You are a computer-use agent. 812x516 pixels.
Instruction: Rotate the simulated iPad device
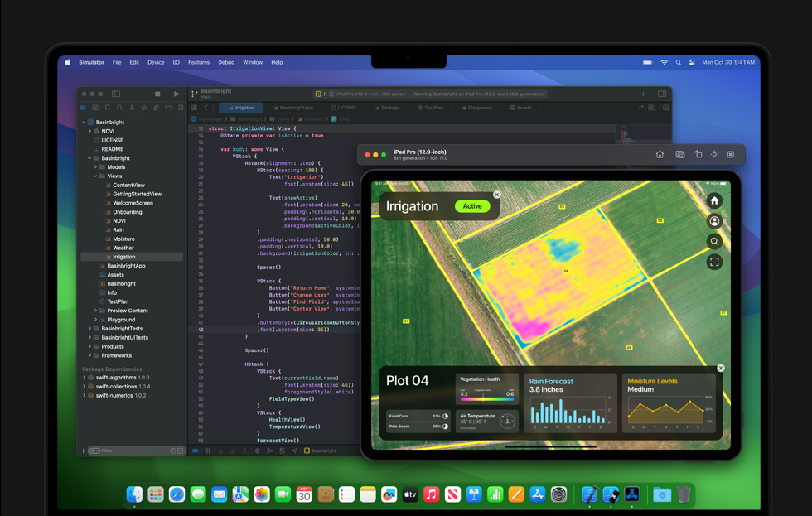pyautogui.click(x=698, y=154)
